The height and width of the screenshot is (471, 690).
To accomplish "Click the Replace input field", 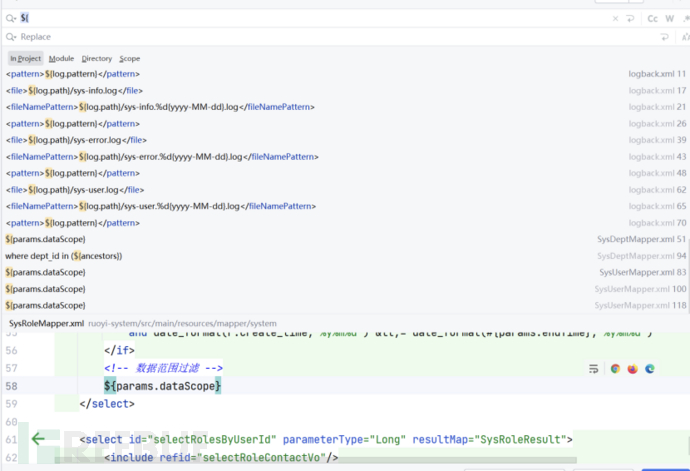I will (x=300, y=37).
